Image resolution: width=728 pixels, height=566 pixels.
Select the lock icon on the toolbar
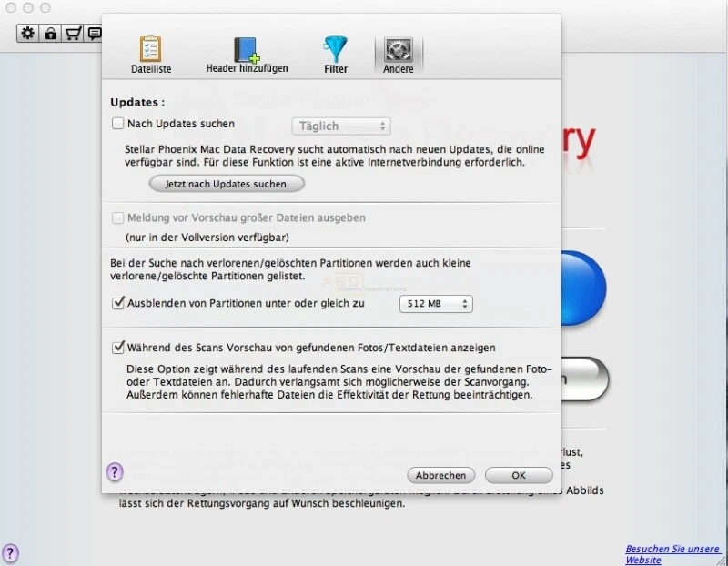[x=50, y=33]
